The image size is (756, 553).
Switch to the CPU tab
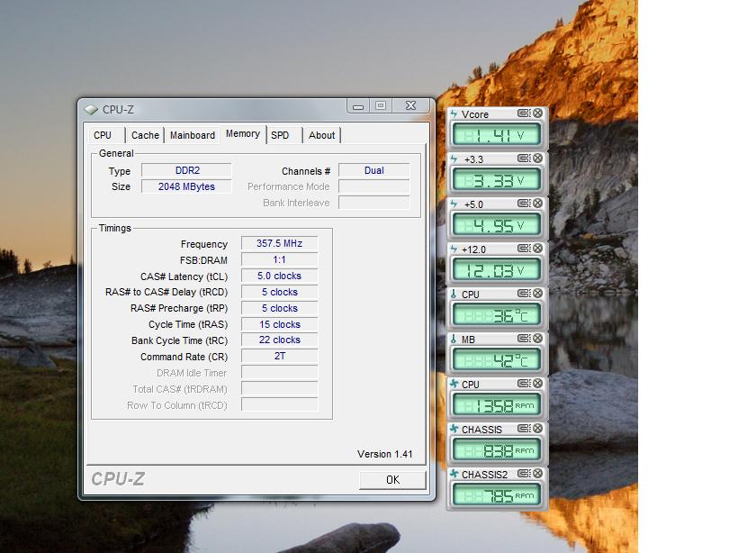tap(103, 135)
